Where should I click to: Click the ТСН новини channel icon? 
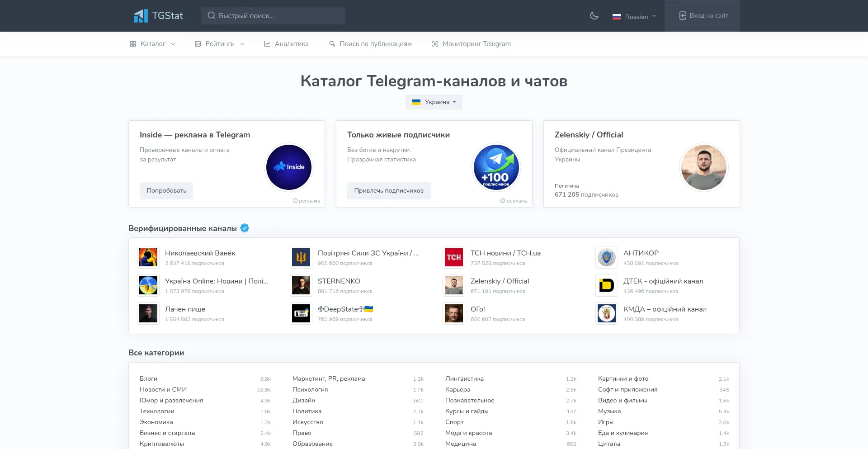[x=454, y=257]
